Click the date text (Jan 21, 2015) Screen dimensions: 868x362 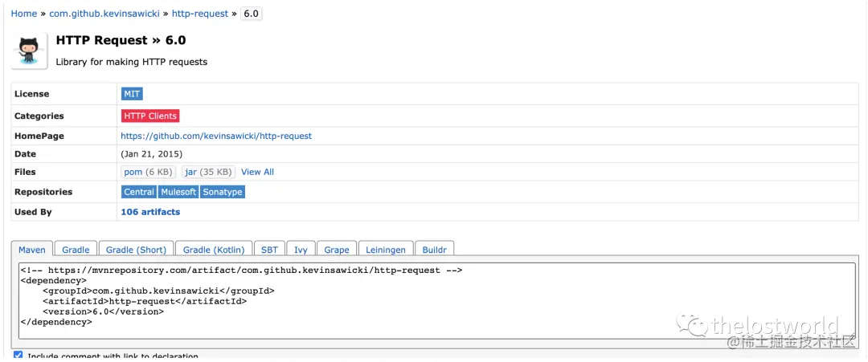(151, 154)
